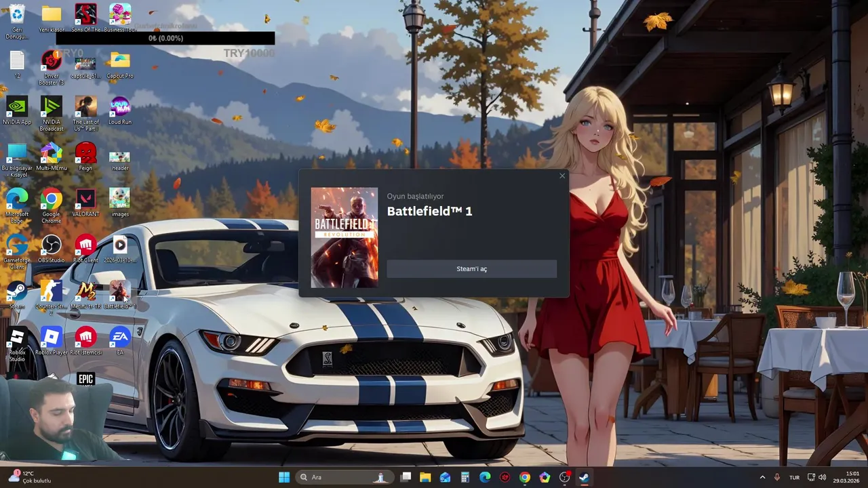The width and height of the screenshot is (868, 488).
Task: Open the volume control in system tray
Action: click(823, 477)
